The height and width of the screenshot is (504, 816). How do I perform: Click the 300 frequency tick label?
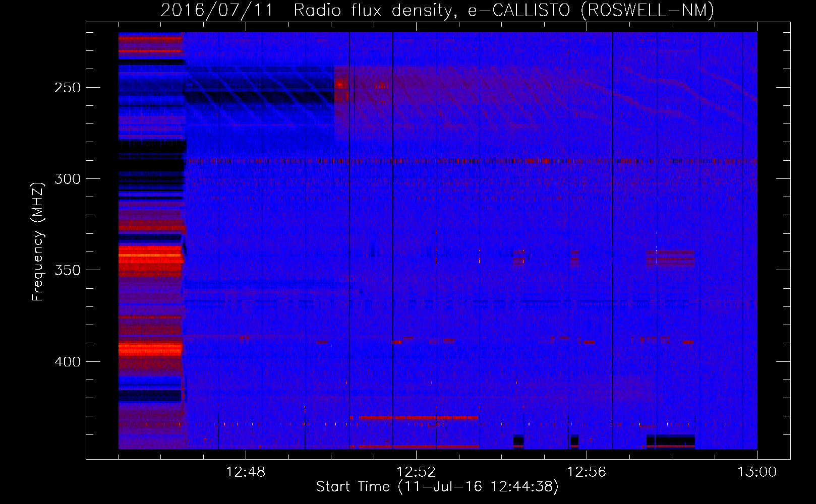coord(68,179)
